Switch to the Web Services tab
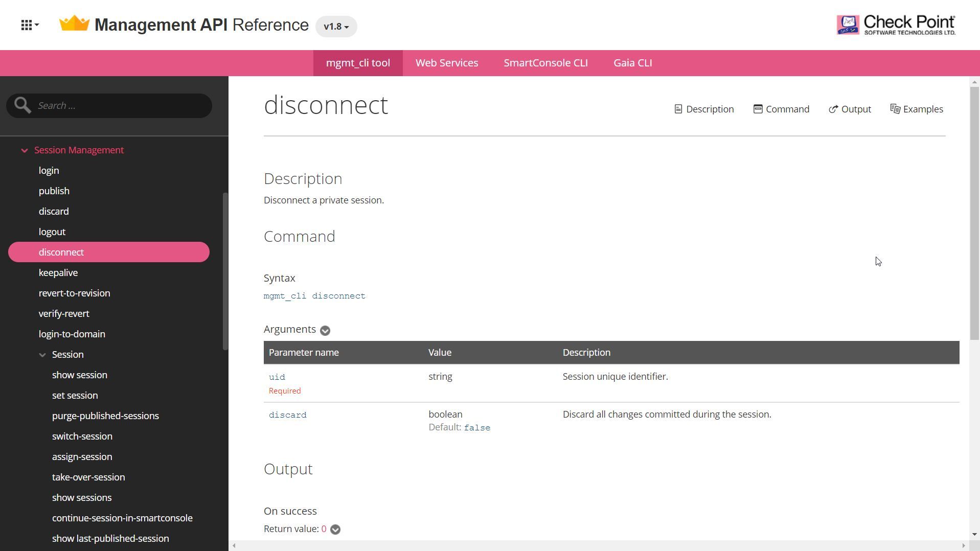The width and height of the screenshot is (980, 551). [x=446, y=63]
